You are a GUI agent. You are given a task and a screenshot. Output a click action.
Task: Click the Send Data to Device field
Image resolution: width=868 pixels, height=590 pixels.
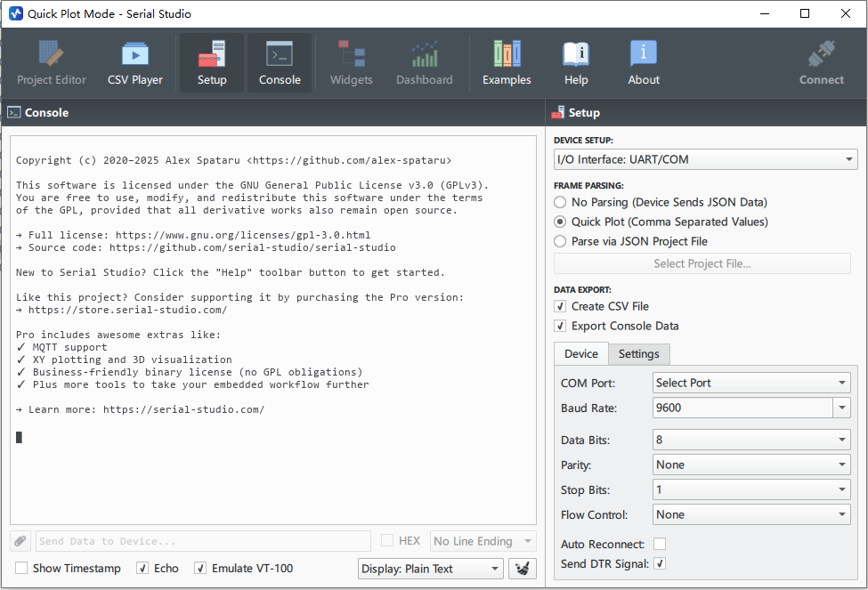click(x=203, y=541)
